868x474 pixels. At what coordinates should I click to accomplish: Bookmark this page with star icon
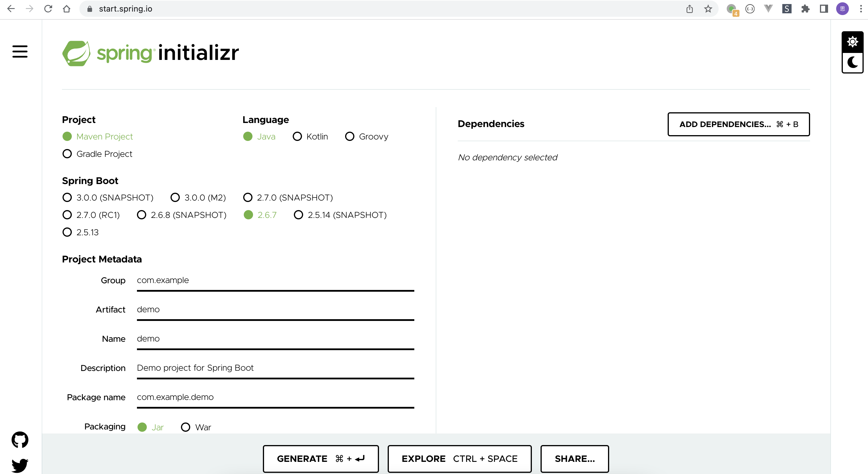pos(708,9)
